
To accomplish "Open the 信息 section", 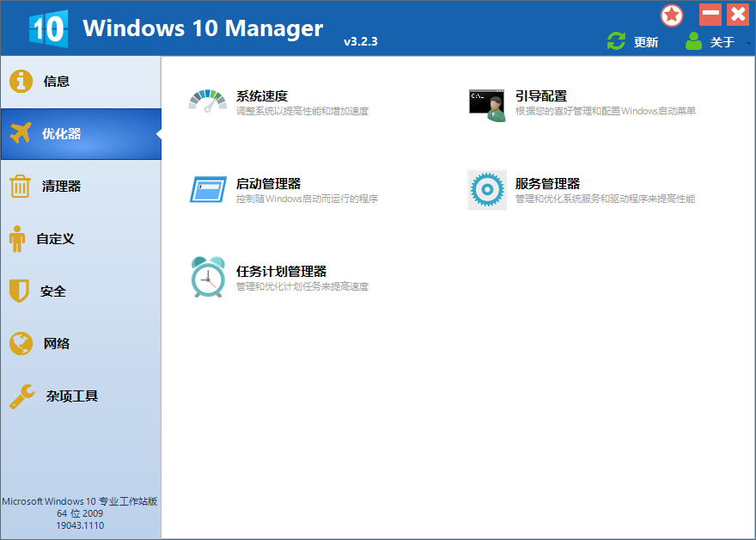I will click(81, 82).
